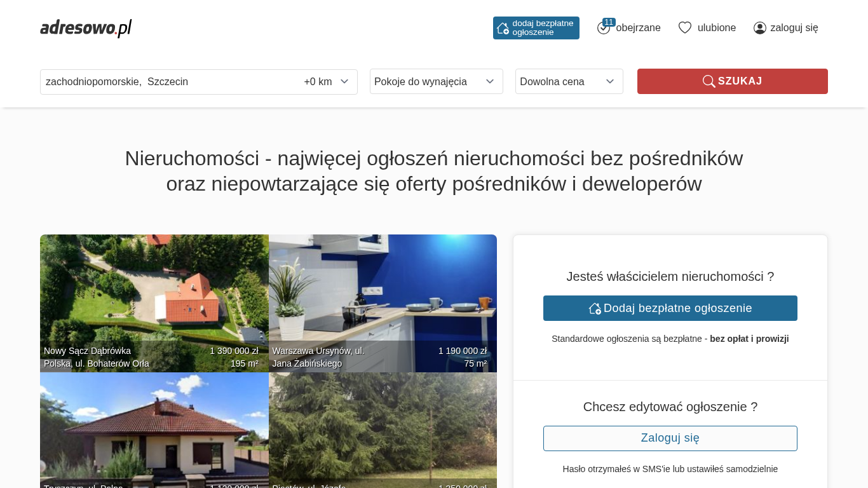
Task: Click the house icon in Dodaj bezpłatne ogłoszenie
Action: tap(595, 308)
